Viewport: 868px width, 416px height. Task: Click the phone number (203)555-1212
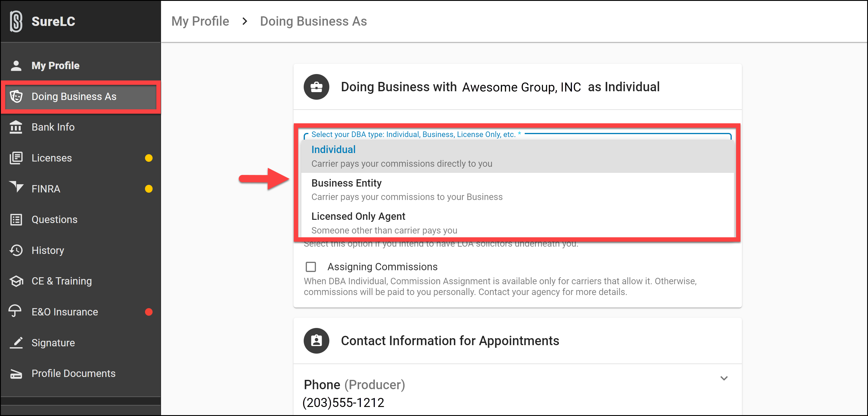point(343,403)
